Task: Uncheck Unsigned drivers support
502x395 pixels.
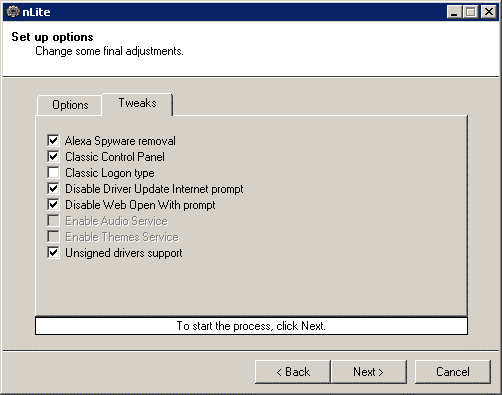Action: coord(53,253)
